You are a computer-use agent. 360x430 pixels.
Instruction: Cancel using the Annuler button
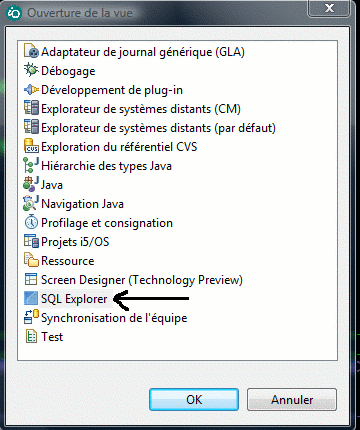pyautogui.click(x=292, y=399)
